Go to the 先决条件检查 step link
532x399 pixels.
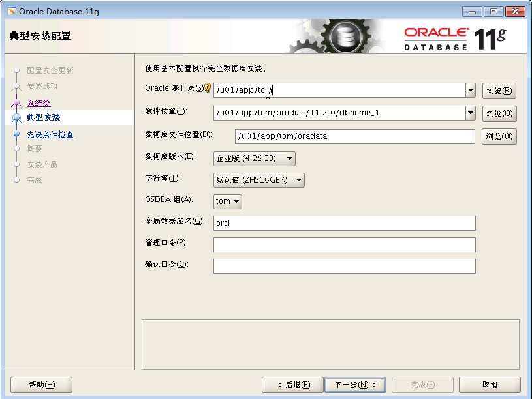pyautogui.click(x=50, y=134)
